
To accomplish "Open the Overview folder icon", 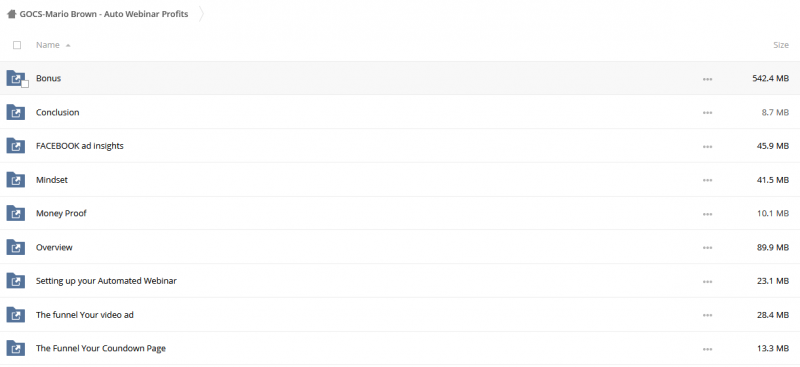I will click(16, 247).
